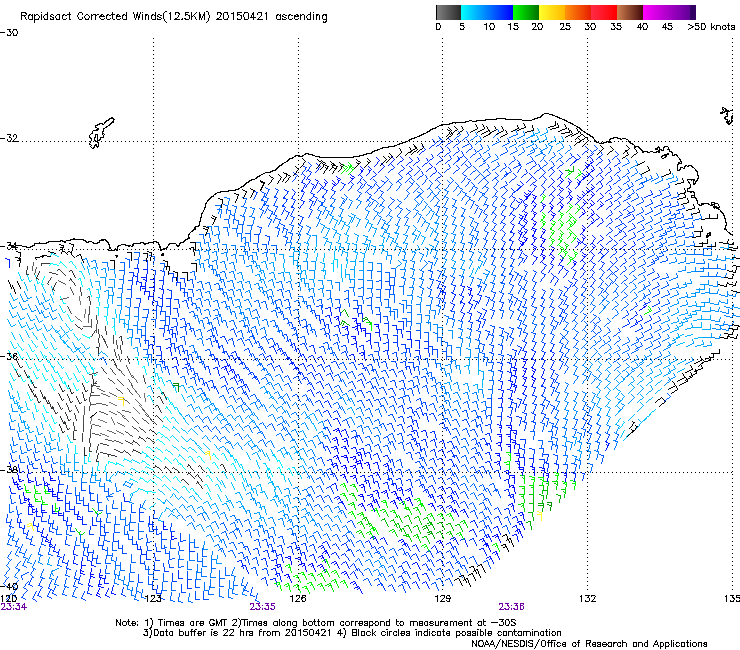Click the purple '23:35' time stamp
The height and width of the screenshot is (650, 740).
pyautogui.click(x=262, y=607)
